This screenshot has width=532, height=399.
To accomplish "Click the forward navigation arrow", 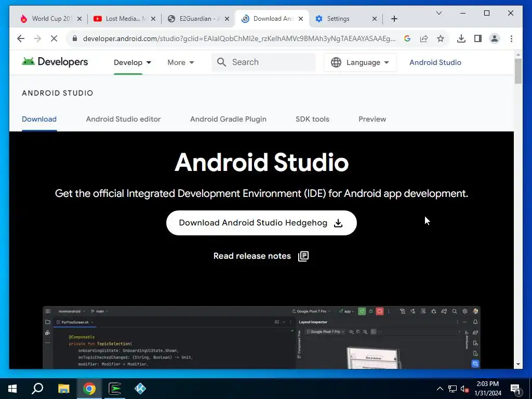I will tap(37, 38).
